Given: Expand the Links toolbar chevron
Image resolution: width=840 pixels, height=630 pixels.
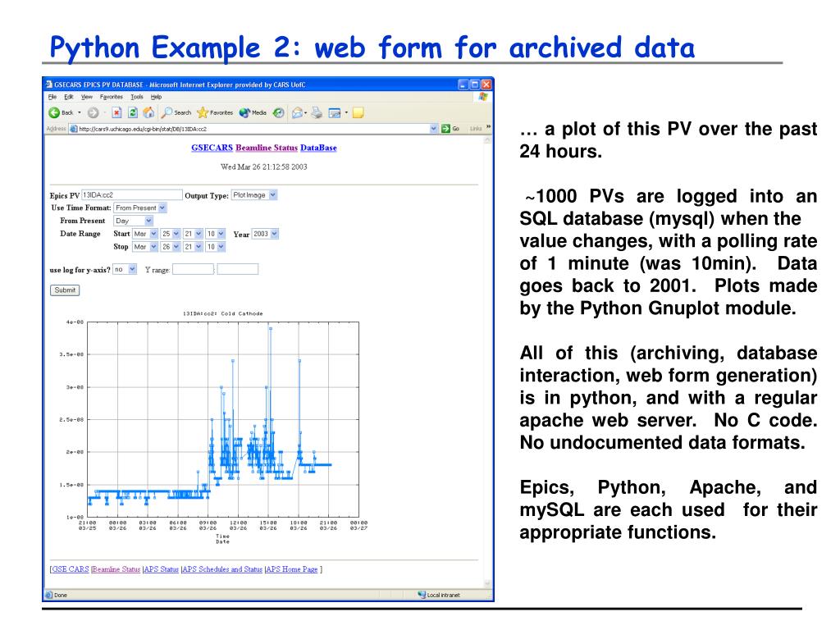Looking at the screenshot, I should pos(488,127).
